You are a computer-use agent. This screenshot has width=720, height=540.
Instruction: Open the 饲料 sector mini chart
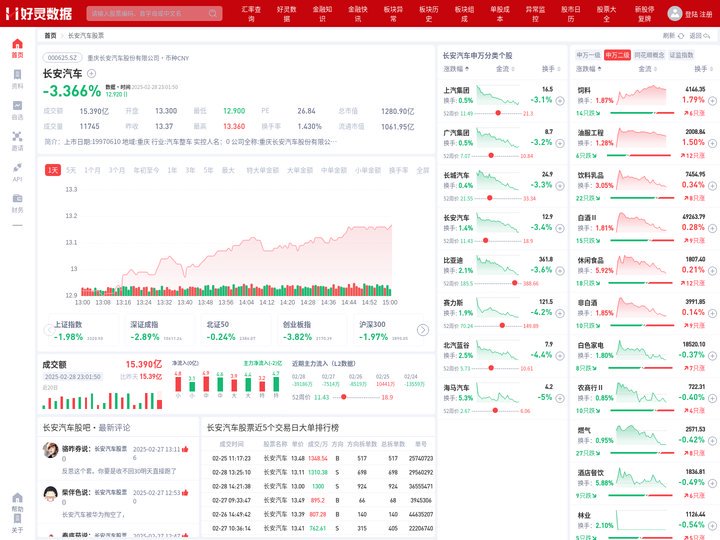click(x=641, y=95)
